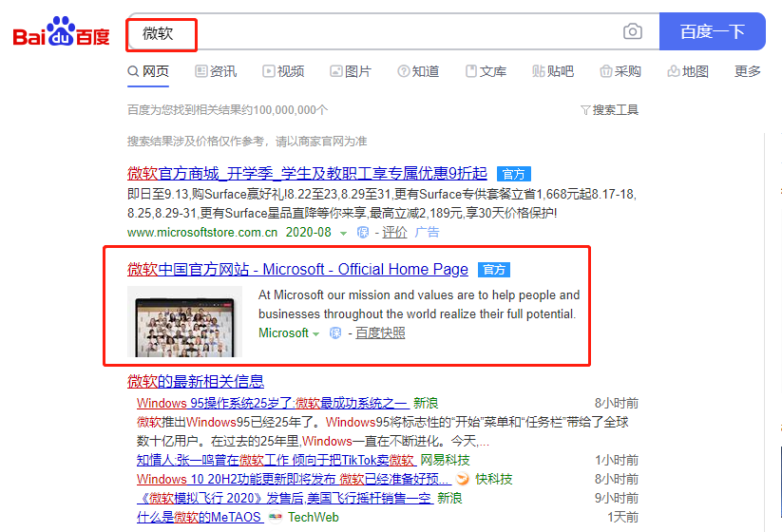Open the 地图 tab

[x=688, y=71]
